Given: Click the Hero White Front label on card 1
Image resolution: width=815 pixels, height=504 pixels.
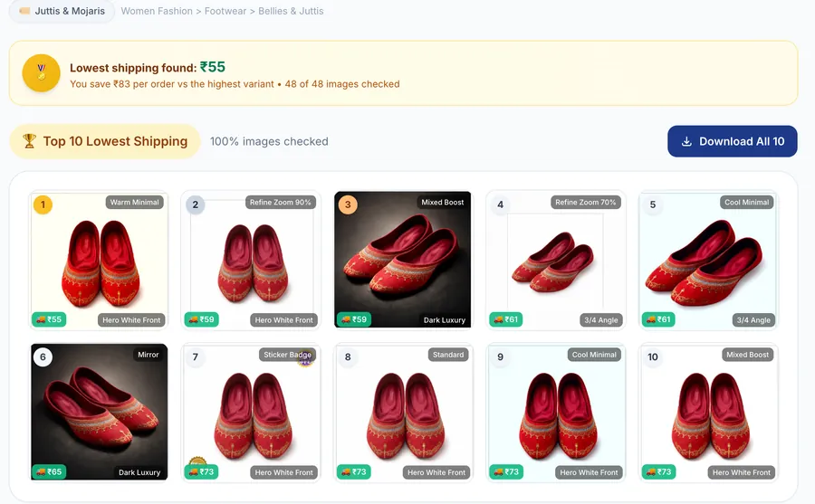Looking at the screenshot, I should click(x=131, y=320).
